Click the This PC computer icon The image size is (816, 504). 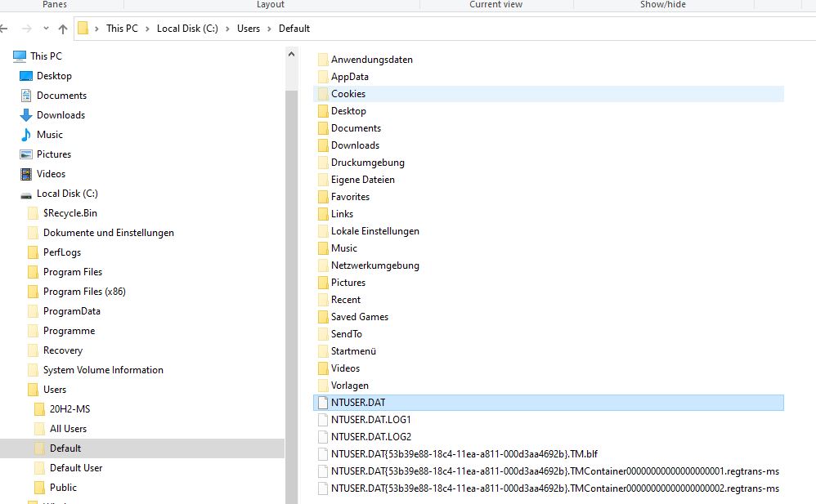[20, 56]
